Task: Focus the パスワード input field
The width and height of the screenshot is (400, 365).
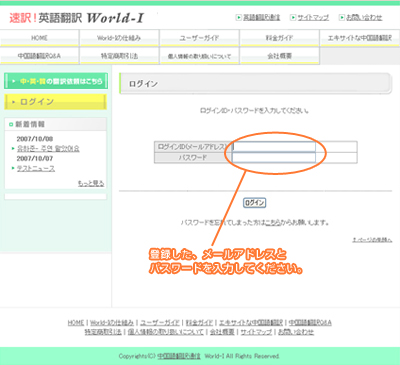Action: (274, 157)
